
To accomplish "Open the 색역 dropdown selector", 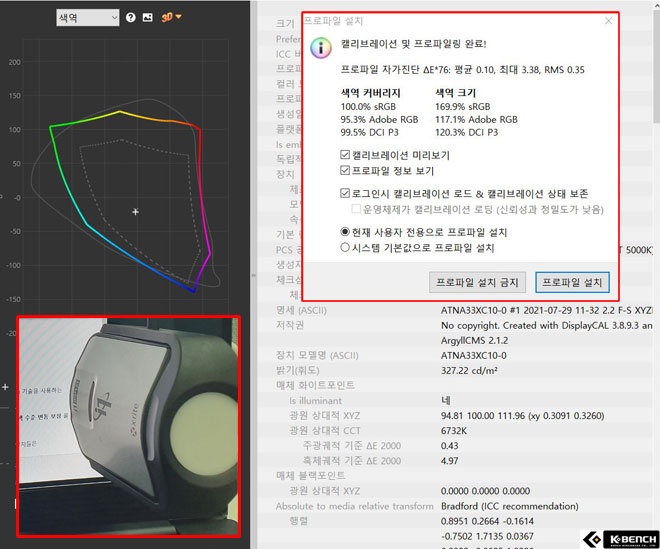I will (x=88, y=18).
